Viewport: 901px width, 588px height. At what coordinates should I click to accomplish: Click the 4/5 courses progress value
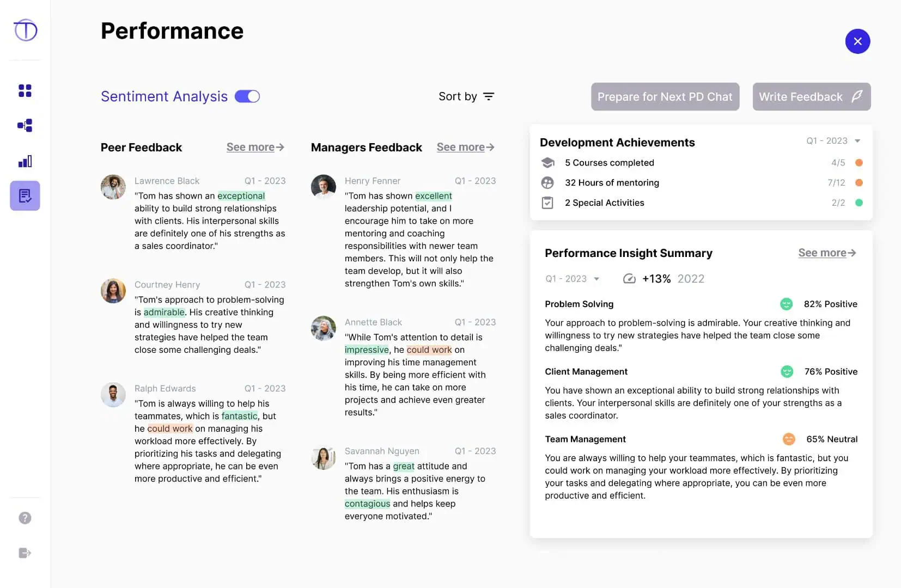(838, 163)
